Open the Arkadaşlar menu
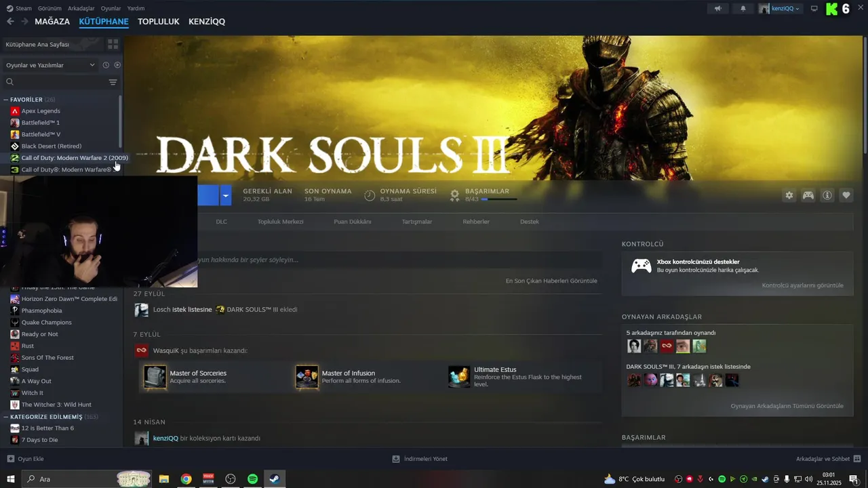Screen dimensions: 868x488 tap(81, 8)
